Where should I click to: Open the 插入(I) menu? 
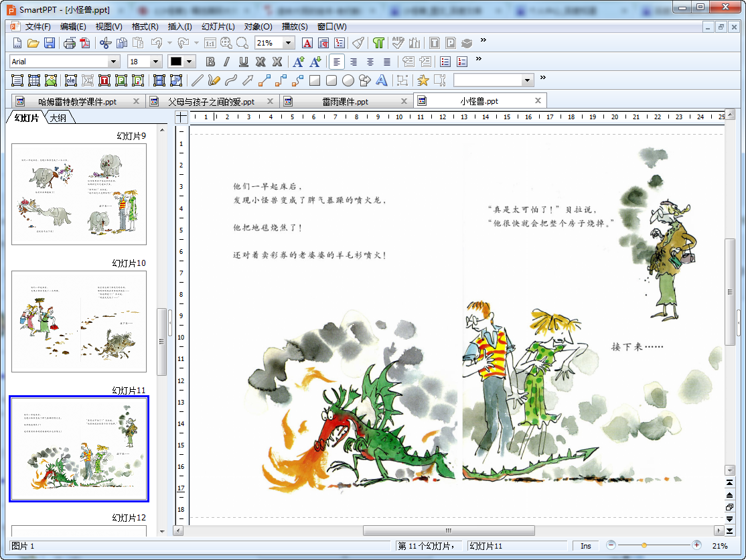[180, 27]
